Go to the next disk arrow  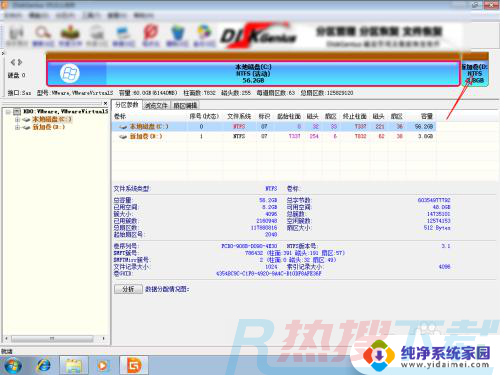point(20,62)
